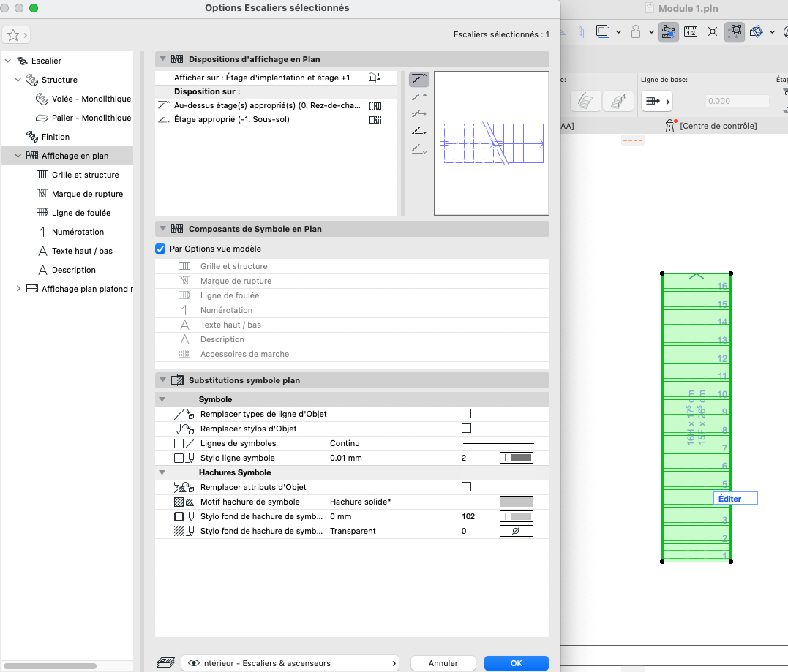Click the Stylo ligne symbole pen color swatch
Screen dimensions: 788x672
click(516, 458)
